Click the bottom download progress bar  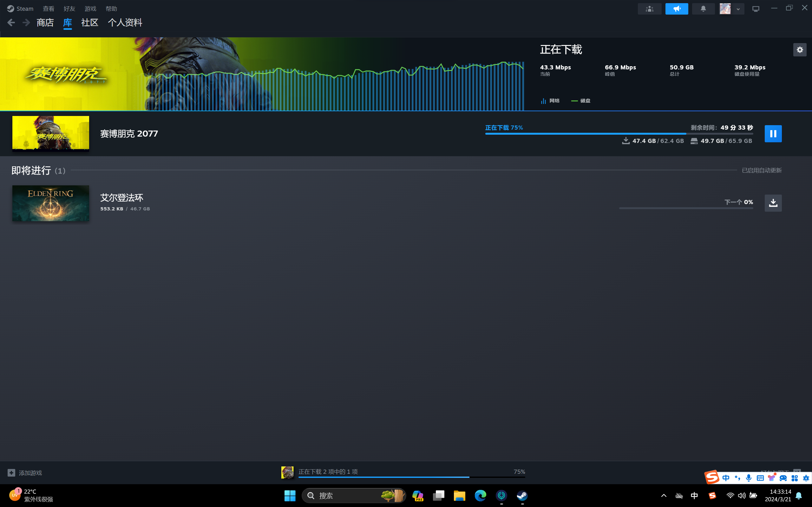(411, 477)
